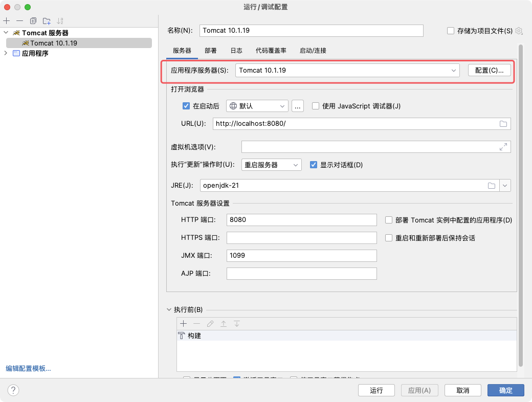This screenshot has height=402, width=532.
Task: Click the HTTP 端口 field showing 8080
Action: tap(302, 220)
